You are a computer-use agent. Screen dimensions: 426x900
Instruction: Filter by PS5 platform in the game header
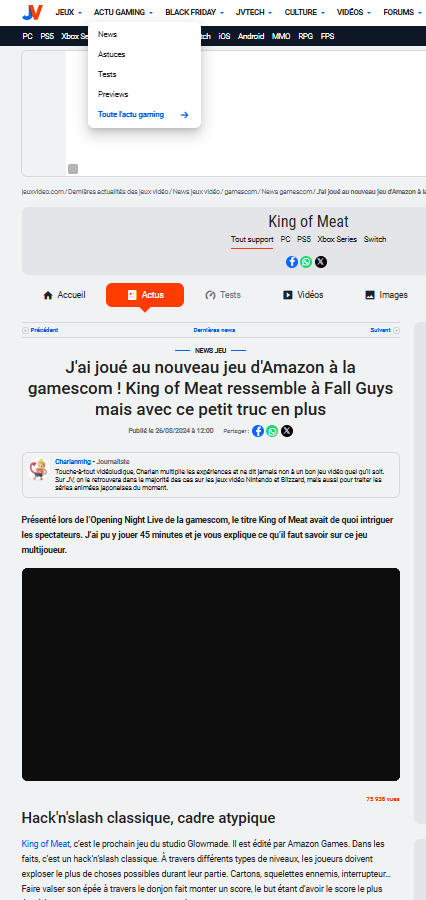pos(304,239)
